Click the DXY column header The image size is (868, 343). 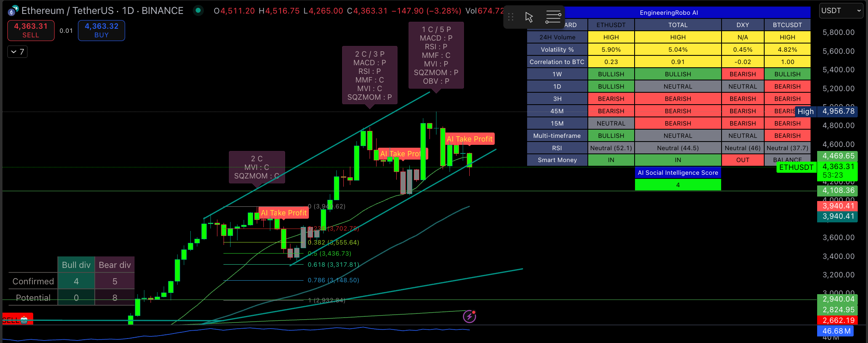[x=742, y=25]
